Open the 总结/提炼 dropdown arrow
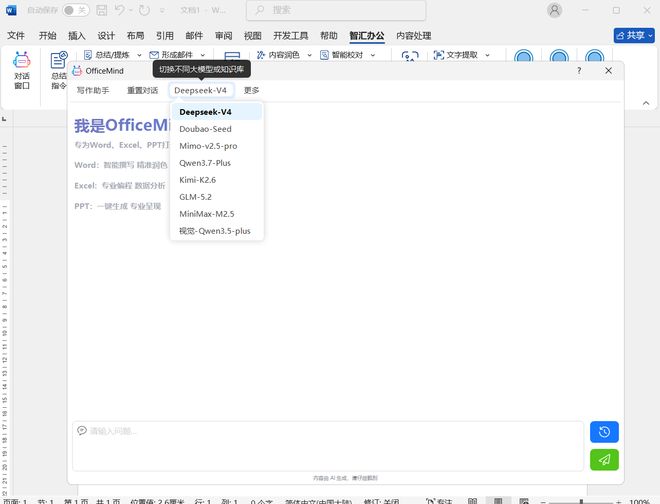 point(139,55)
